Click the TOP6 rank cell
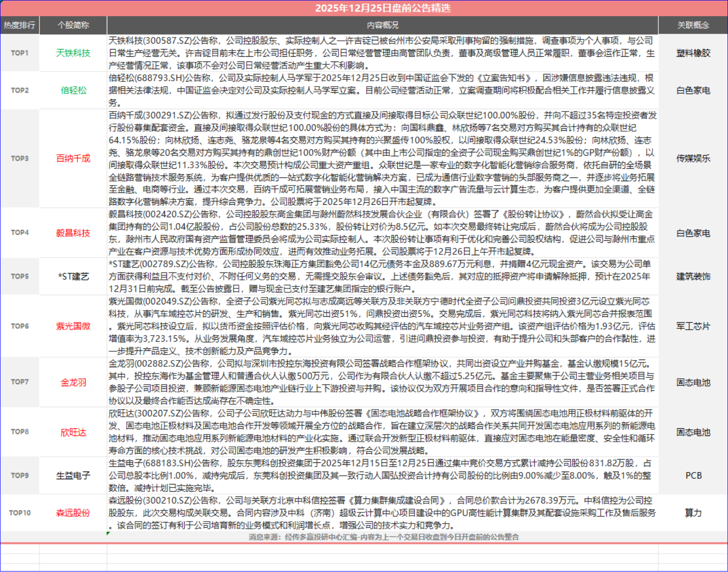This screenshot has height=572, width=728. click(20, 326)
